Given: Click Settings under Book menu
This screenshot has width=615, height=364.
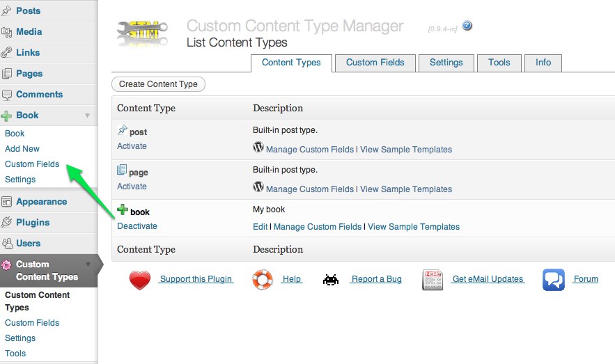Looking at the screenshot, I should pyautogui.click(x=20, y=180).
